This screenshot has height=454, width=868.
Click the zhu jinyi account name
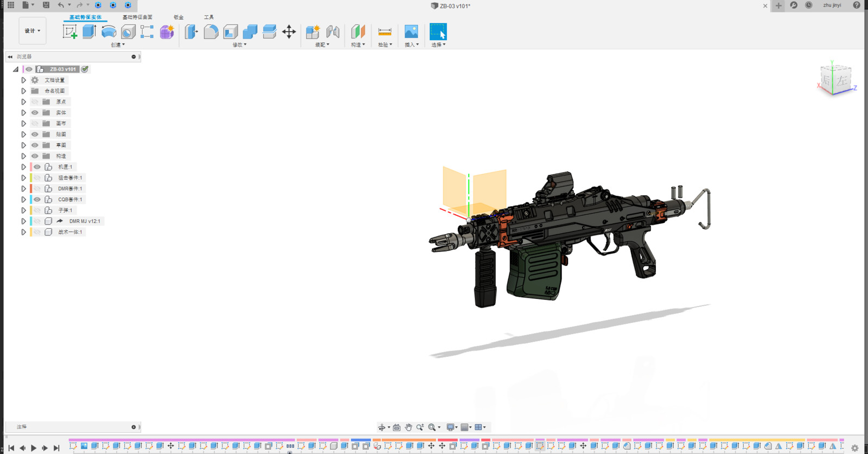click(x=832, y=5)
